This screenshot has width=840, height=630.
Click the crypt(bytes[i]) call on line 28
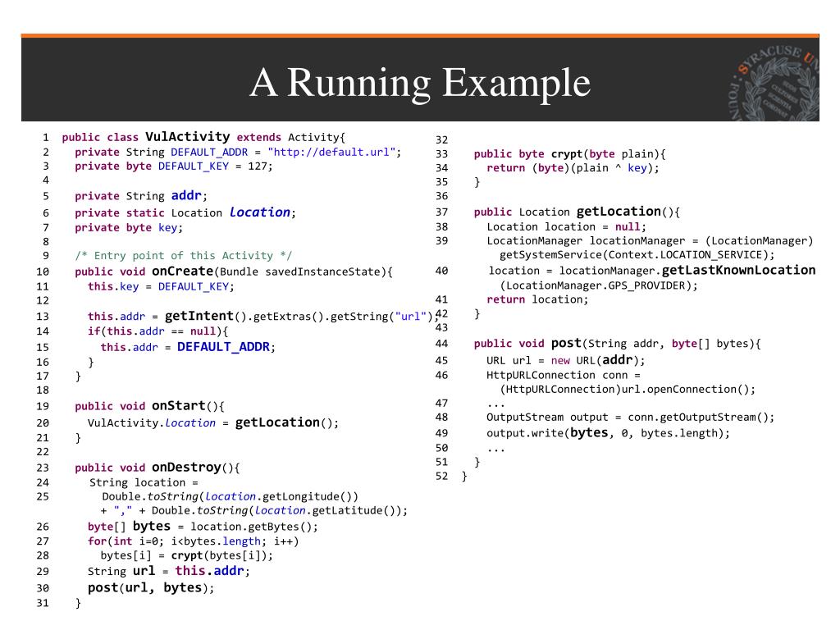(x=221, y=555)
